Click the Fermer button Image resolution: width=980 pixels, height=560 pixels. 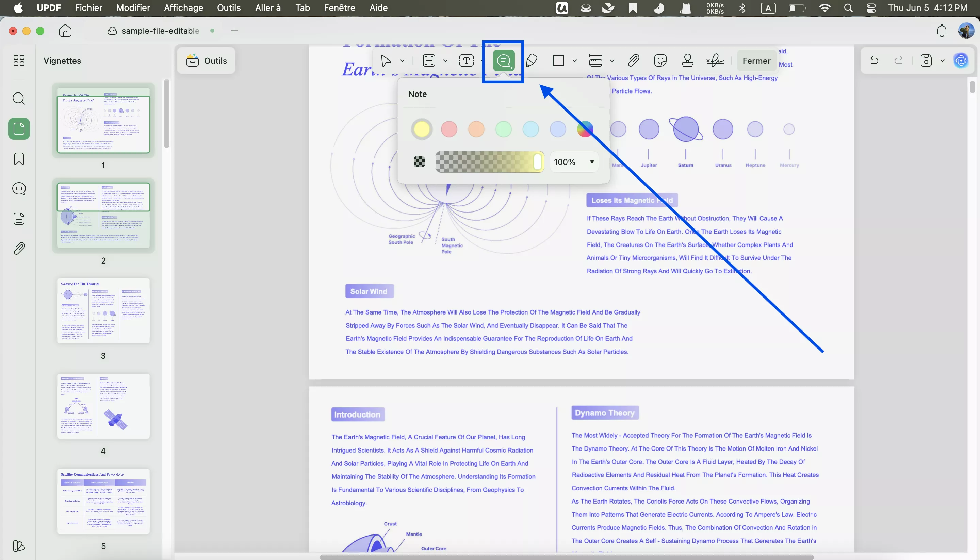pos(756,61)
